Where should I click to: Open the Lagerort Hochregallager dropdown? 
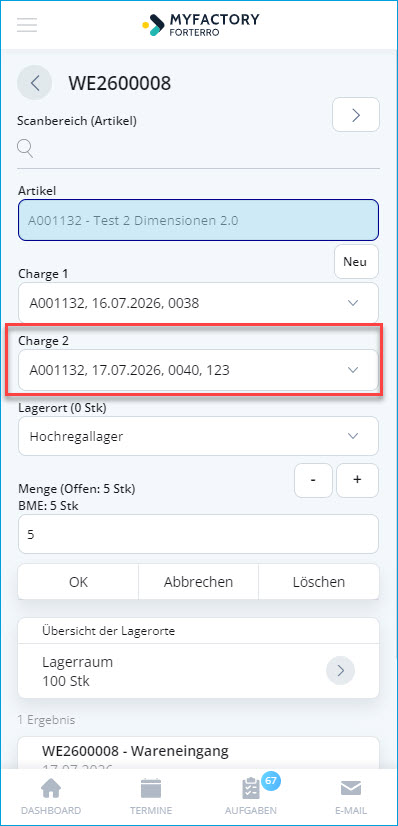coord(198,436)
